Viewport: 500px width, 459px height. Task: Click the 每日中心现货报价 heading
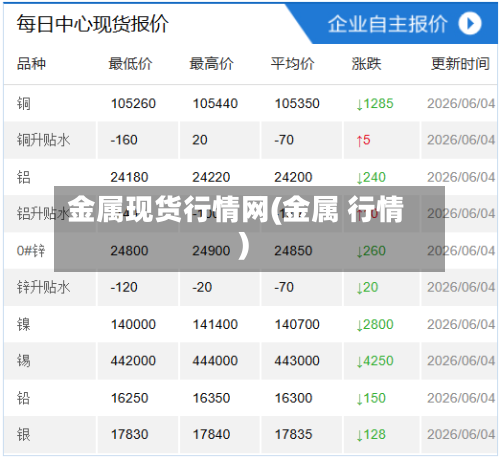tap(93, 24)
